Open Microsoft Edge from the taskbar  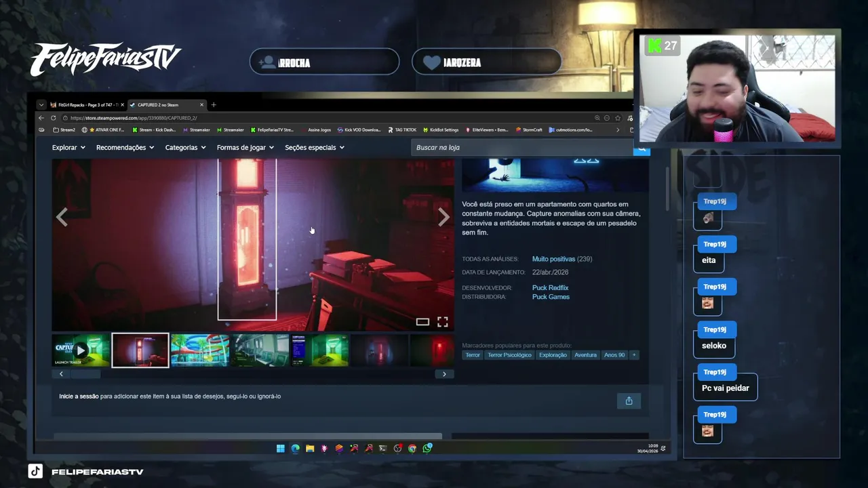point(295,448)
